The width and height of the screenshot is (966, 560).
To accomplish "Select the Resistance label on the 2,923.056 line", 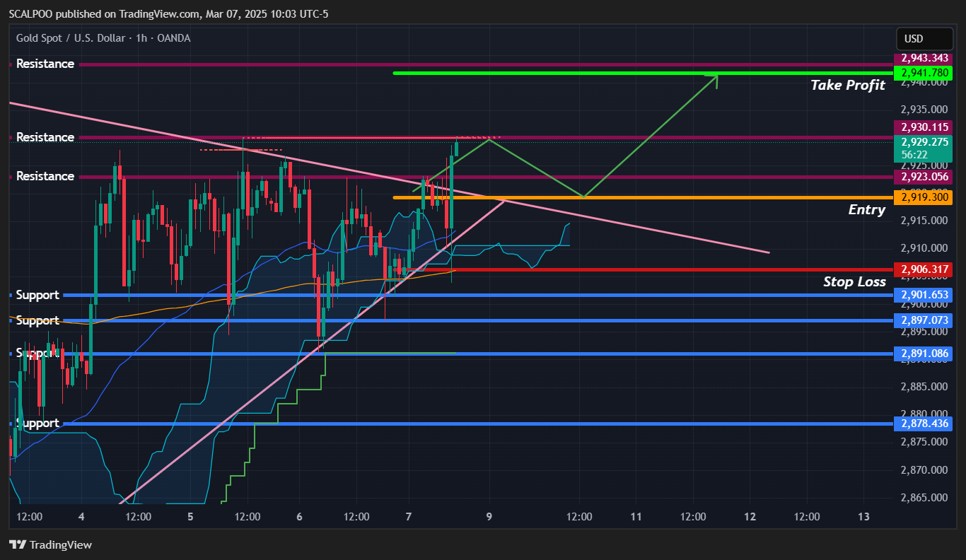I will point(45,176).
